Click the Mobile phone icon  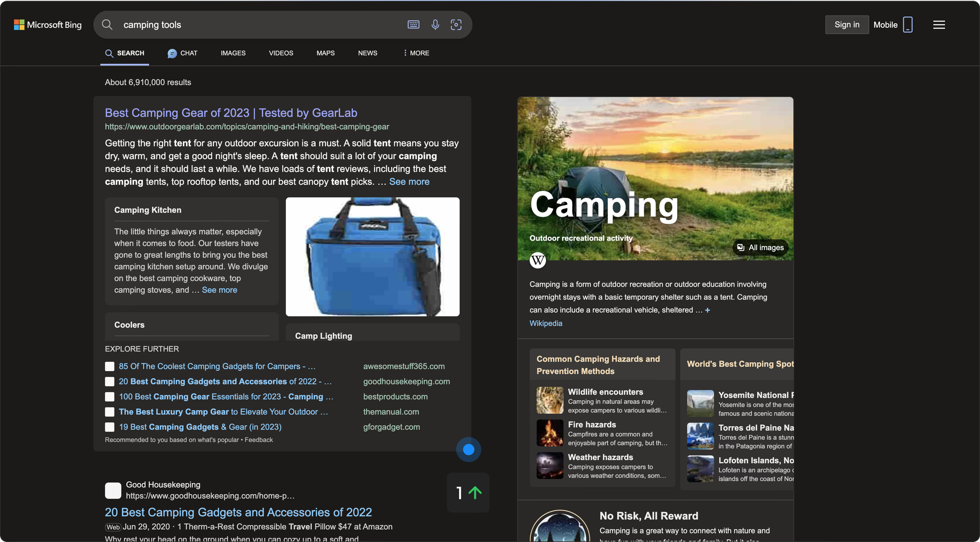pyautogui.click(x=908, y=24)
